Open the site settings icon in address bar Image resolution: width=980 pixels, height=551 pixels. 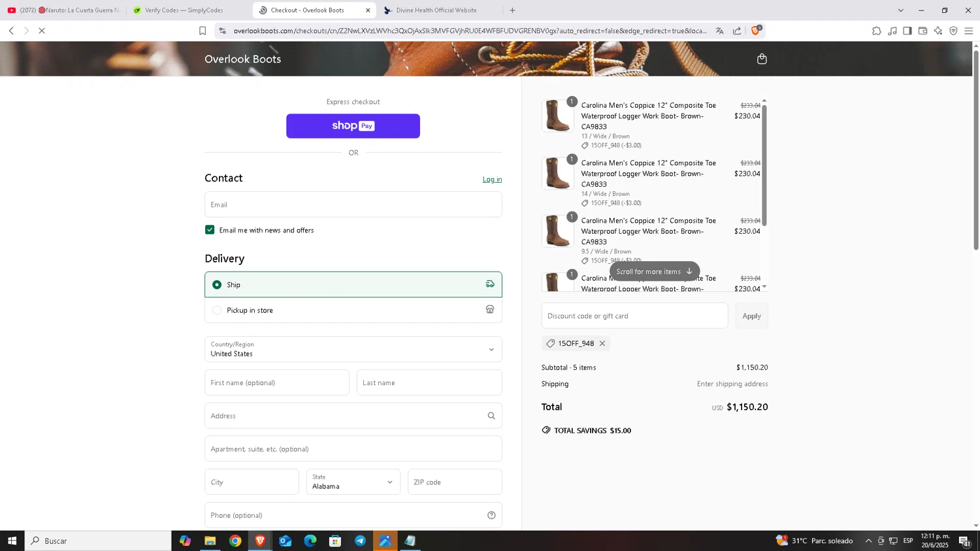click(x=222, y=31)
